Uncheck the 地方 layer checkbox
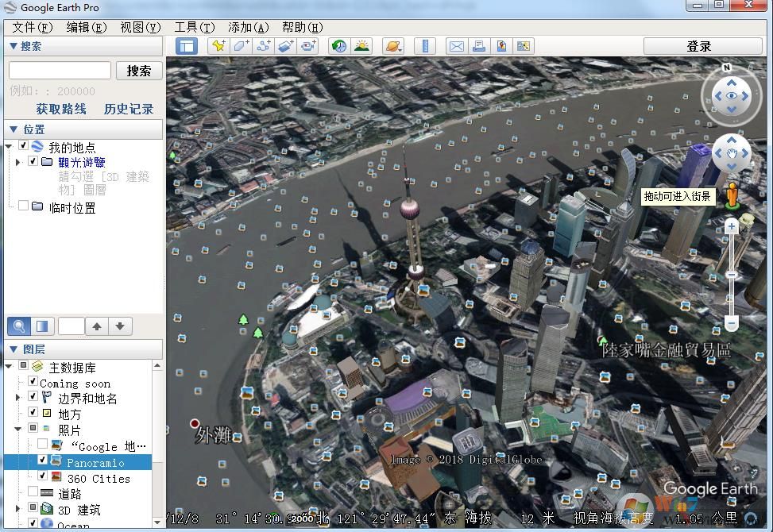Screen dimensions: 773x532 coord(33,413)
